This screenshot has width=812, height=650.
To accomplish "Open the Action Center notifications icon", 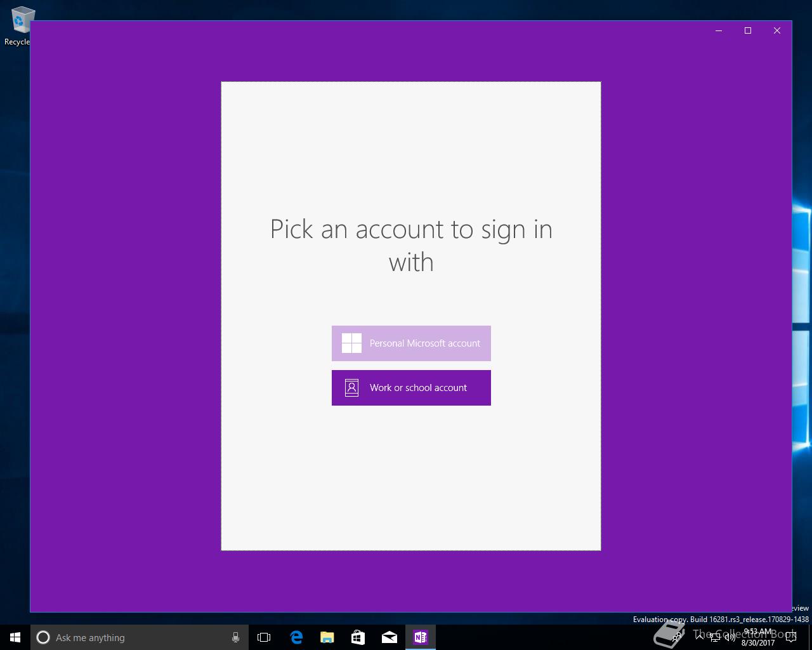I will point(790,637).
